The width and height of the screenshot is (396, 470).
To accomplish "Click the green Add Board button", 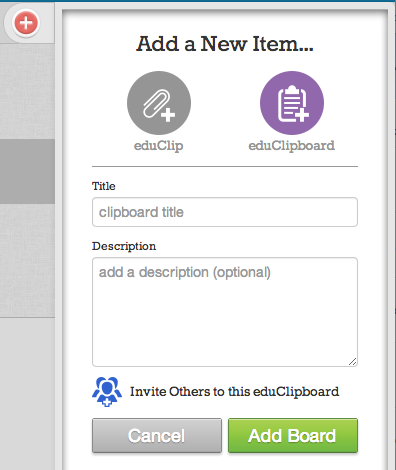I will (293, 436).
